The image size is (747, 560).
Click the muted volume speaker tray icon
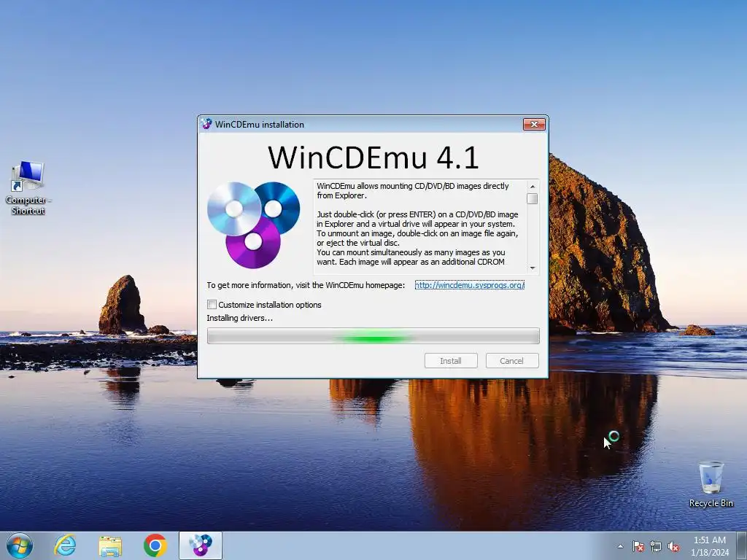point(673,546)
